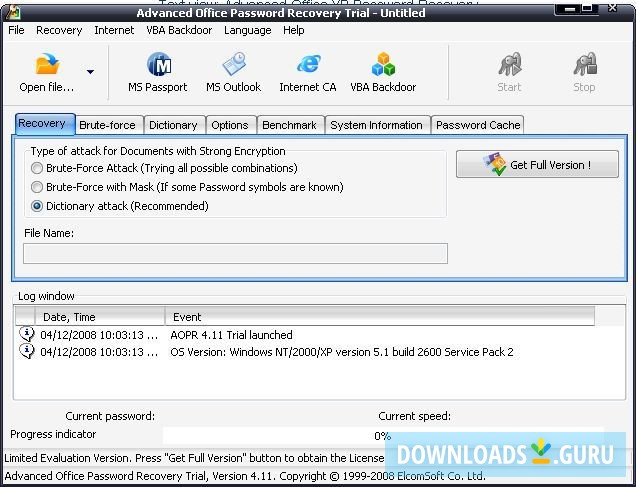
Task: Open the Internet CA tool
Action: pyautogui.click(x=308, y=72)
